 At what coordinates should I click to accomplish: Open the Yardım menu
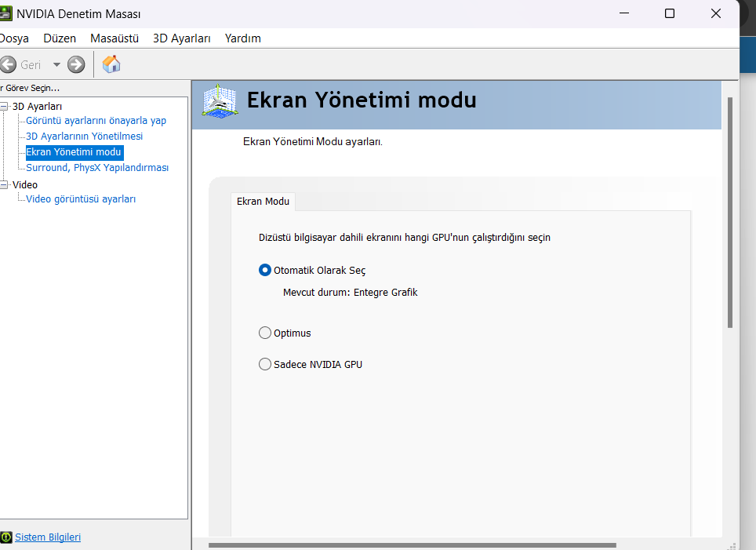[x=243, y=38]
